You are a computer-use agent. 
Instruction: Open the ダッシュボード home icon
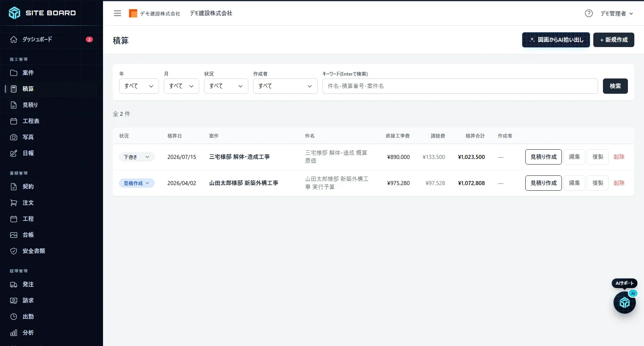(14, 39)
